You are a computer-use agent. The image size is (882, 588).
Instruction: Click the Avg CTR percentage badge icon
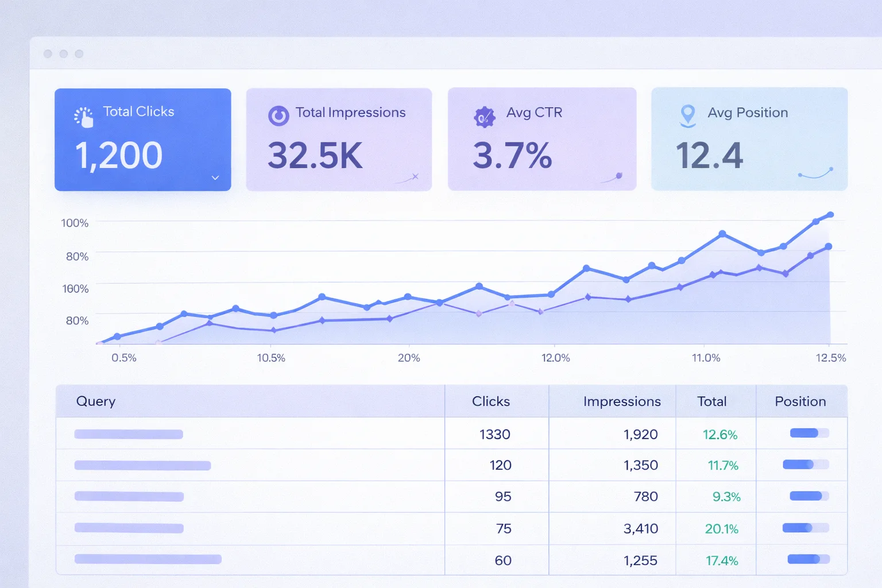[x=484, y=117]
